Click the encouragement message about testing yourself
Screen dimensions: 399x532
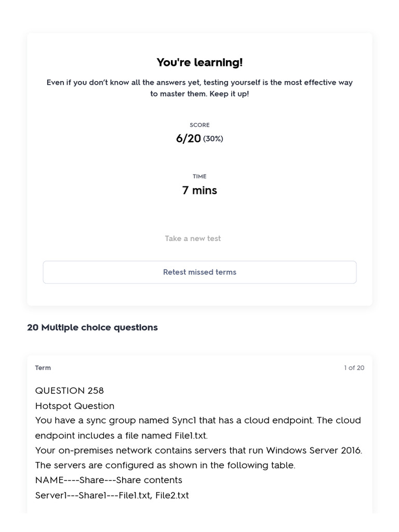(199, 88)
